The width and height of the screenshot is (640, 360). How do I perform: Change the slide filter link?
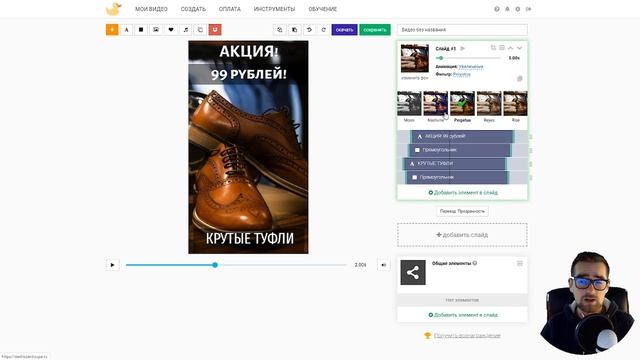[462, 74]
